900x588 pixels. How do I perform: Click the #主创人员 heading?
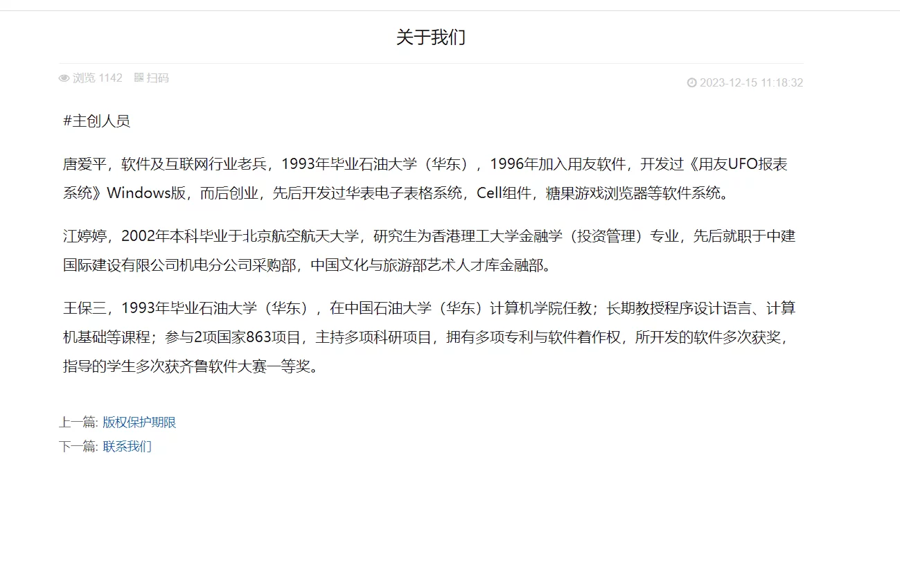click(x=96, y=121)
